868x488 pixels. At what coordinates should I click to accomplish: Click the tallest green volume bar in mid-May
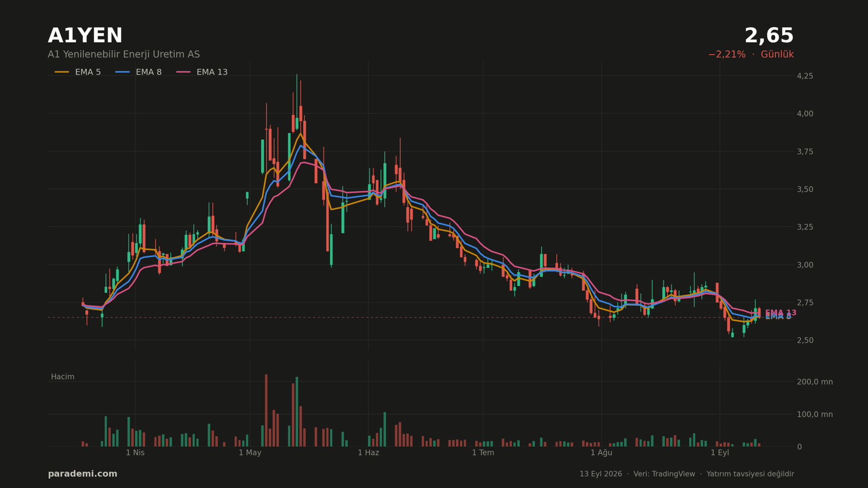click(x=297, y=412)
